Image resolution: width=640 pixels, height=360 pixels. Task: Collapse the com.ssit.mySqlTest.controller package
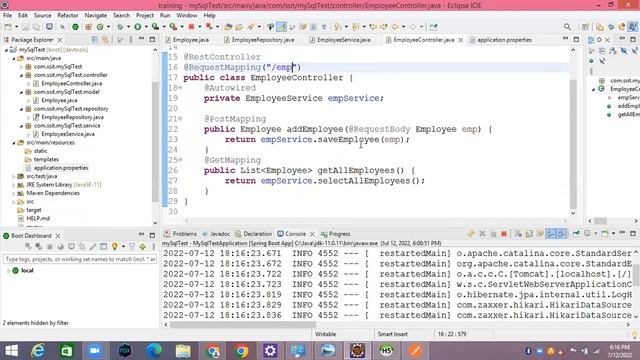(x=21, y=75)
